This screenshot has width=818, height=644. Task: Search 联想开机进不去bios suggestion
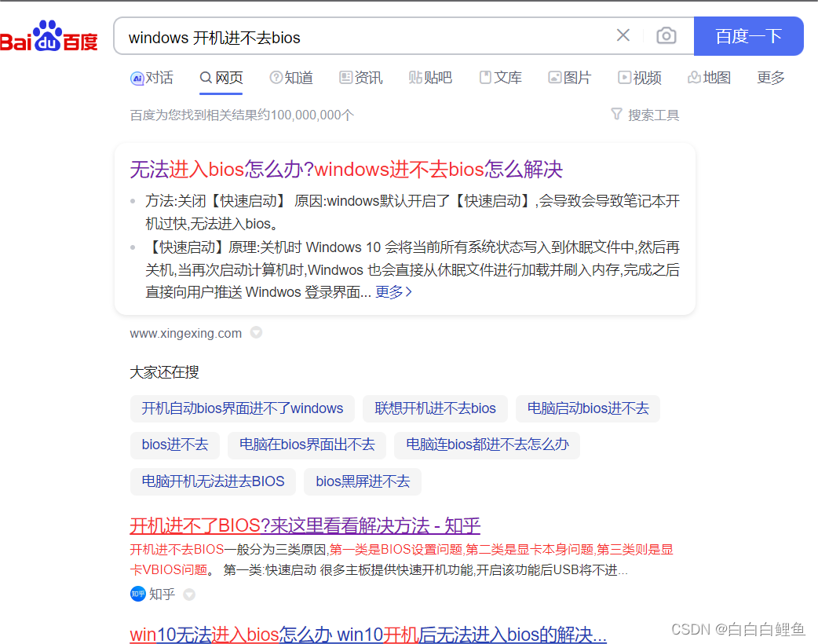pos(435,408)
